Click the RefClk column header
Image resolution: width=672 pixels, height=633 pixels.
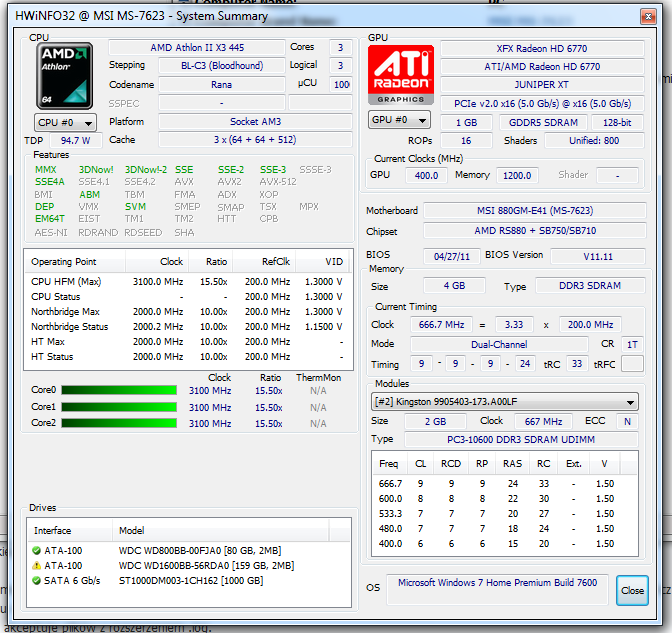264,262
